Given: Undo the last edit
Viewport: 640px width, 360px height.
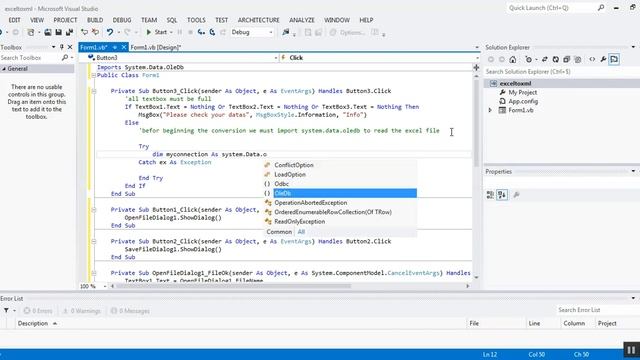Looking at the screenshot, I should click(110, 32).
